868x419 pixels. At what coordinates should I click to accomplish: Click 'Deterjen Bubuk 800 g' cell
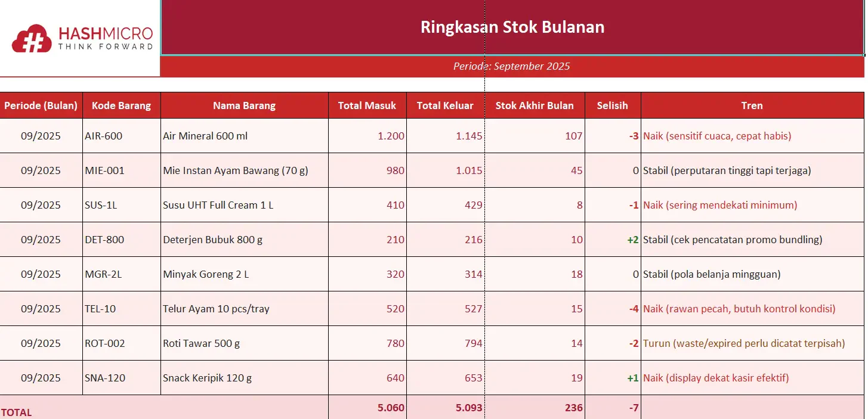(x=245, y=240)
